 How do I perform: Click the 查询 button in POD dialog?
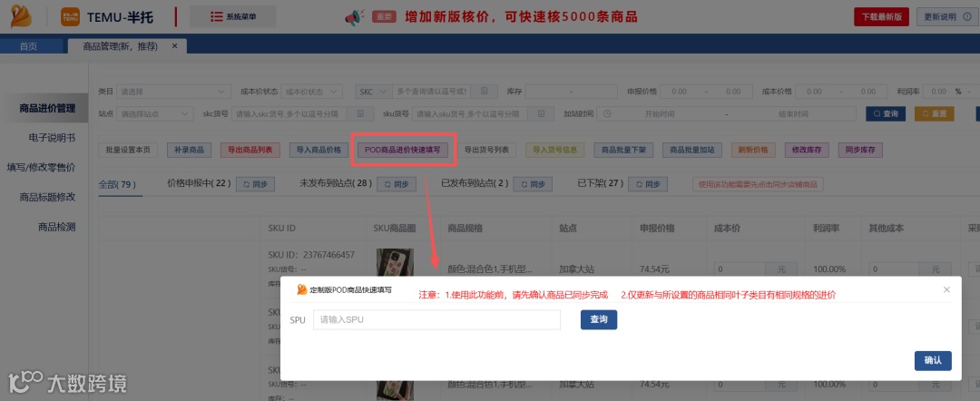tap(599, 319)
